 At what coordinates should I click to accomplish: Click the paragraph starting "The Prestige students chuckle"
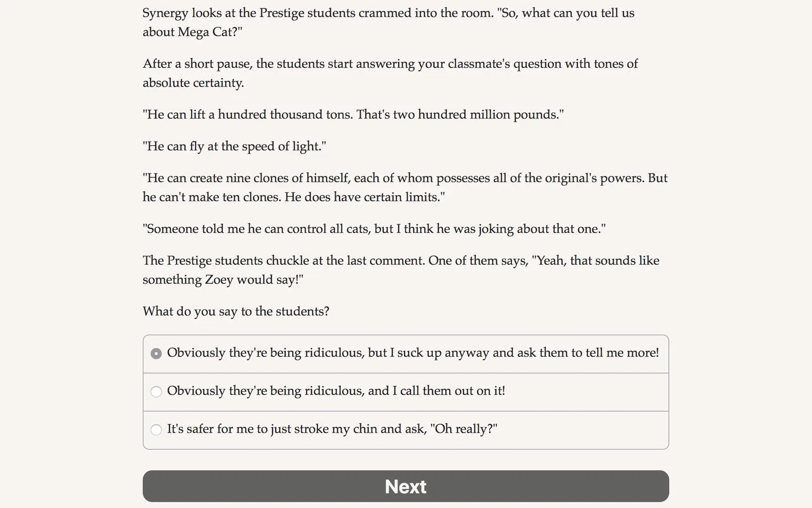pos(400,270)
